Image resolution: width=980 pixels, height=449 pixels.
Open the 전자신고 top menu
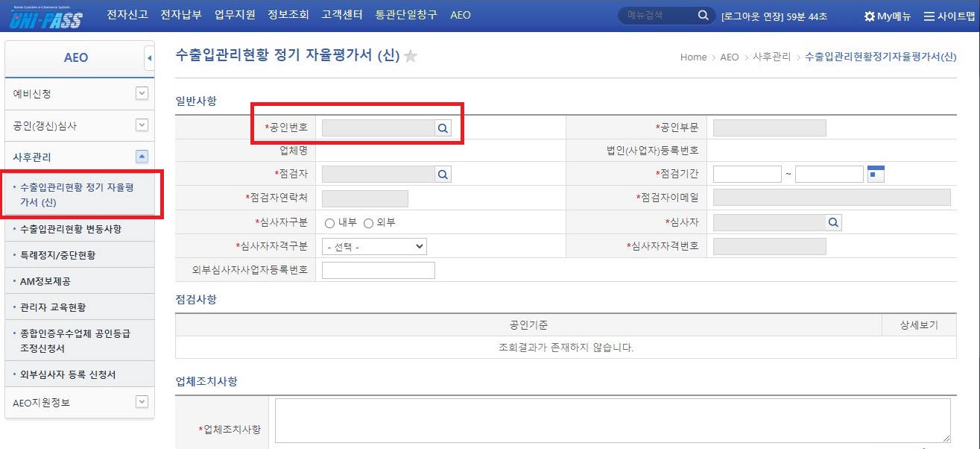[x=127, y=15]
